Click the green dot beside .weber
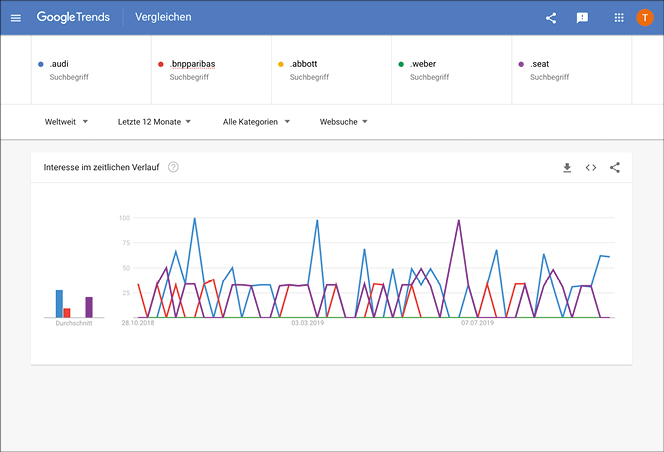664x452 pixels. pyautogui.click(x=401, y=64)
